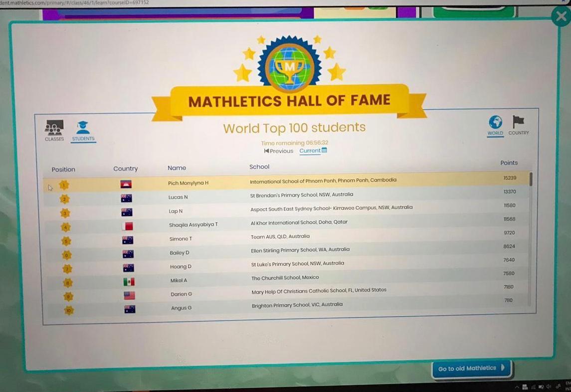This screenshot has height=392, width=571.
Task: Click the name Lap N
Action: pos(176,211)
